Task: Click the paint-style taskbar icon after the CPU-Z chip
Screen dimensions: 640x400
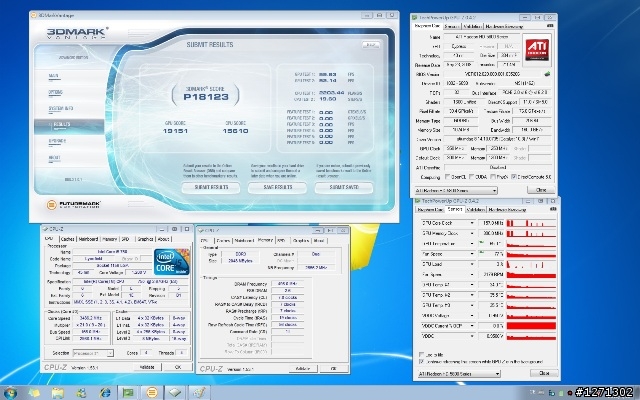Action: [x=199, y=393]
